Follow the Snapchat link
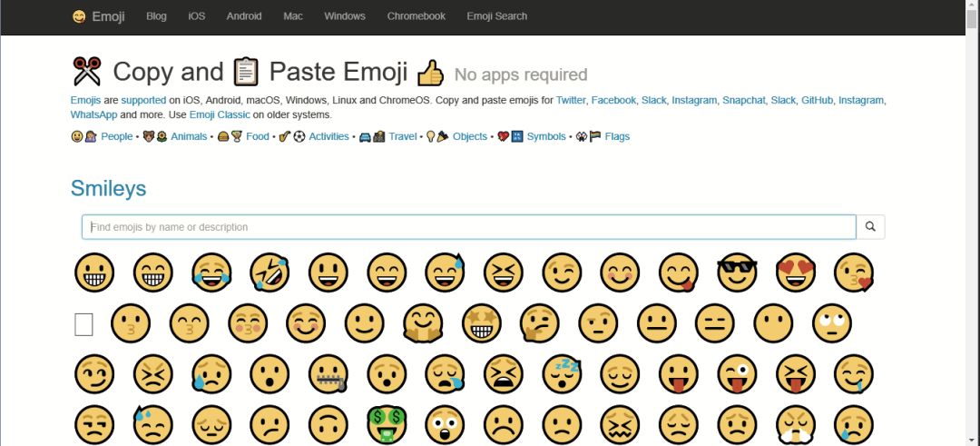The width and height of the screenshot is (980, 446). (x=744, y=100)
